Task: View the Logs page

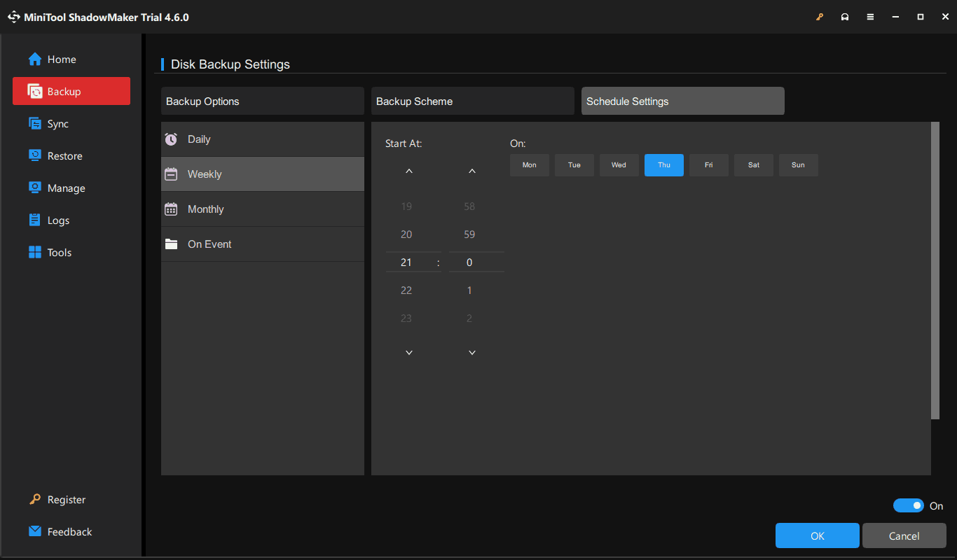Action: click(x=59, y=220)
